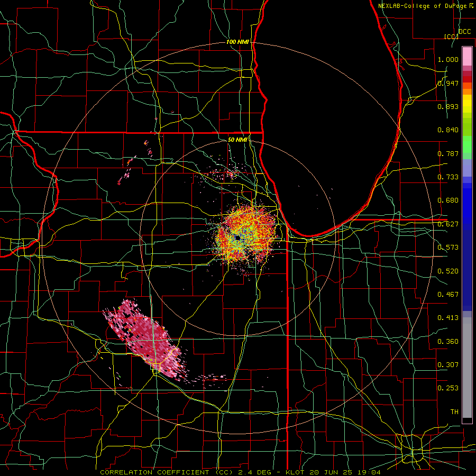Click the [CC] legend unit label
476x476 pixels.
[x=452, y=36]
